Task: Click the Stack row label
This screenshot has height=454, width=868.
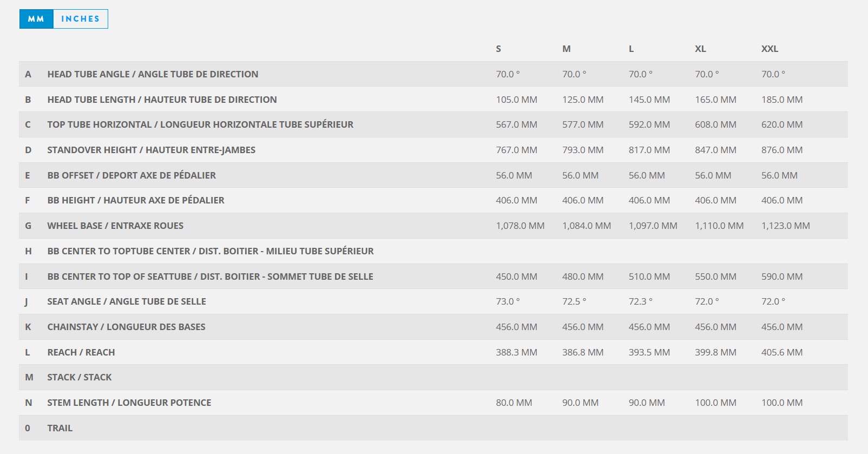Action: point(80,377)
